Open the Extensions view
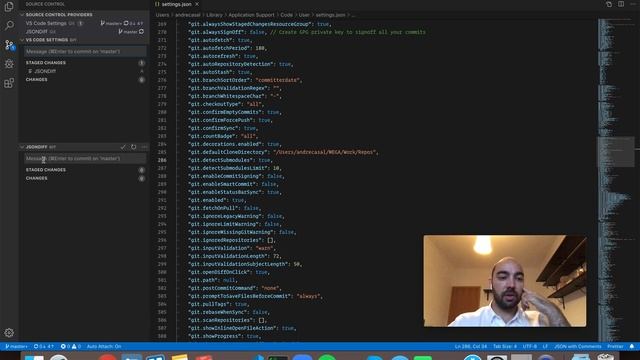The height and width of the screenshot is (360, 640). pyautogui.click(x=9, y=83)
